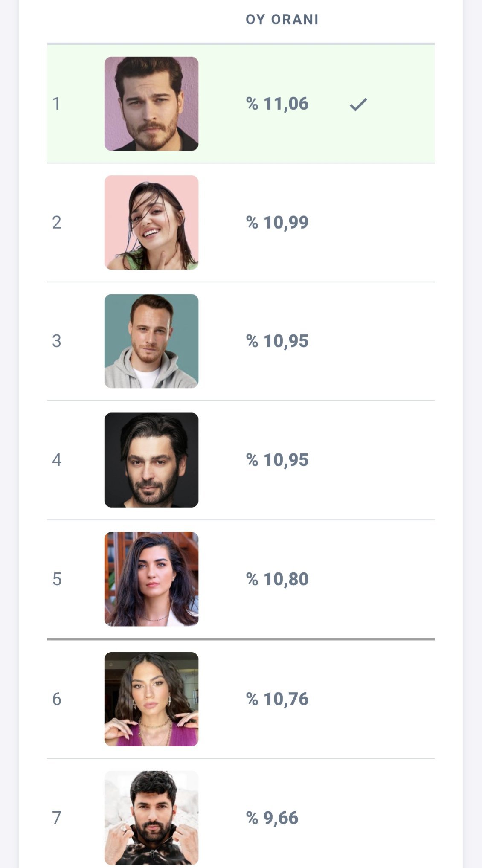Select the rank 1 photo with purple background

coord(151,104)
